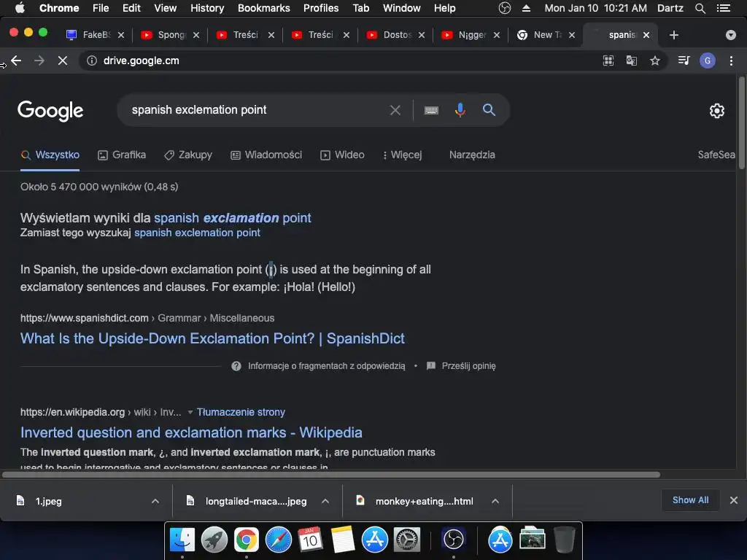Image resolution: width=747 pixels, height=560 pixels.
Task: Submit search with the magnifier icon
Action: click(489, 110)
